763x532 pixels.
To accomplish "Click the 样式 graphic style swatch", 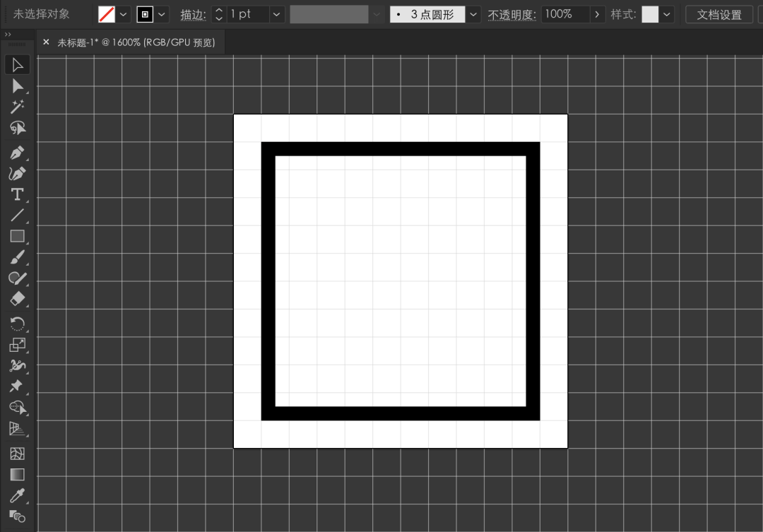I will point(650,15).
